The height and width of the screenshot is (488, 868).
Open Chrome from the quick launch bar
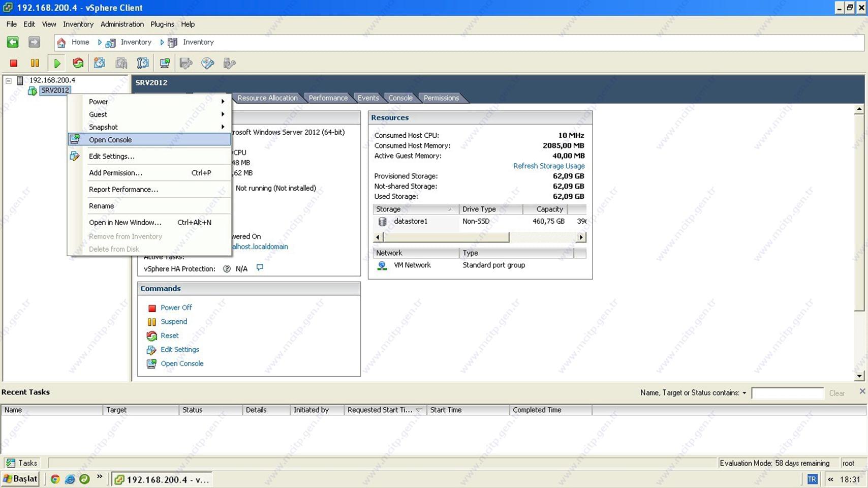point(55,479)
